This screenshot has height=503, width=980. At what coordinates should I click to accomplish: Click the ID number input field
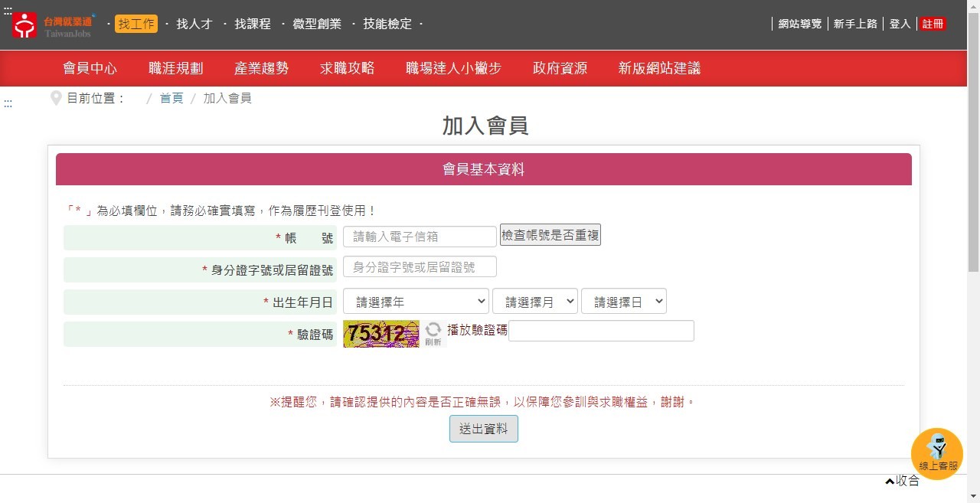click(x=420, y=266)
